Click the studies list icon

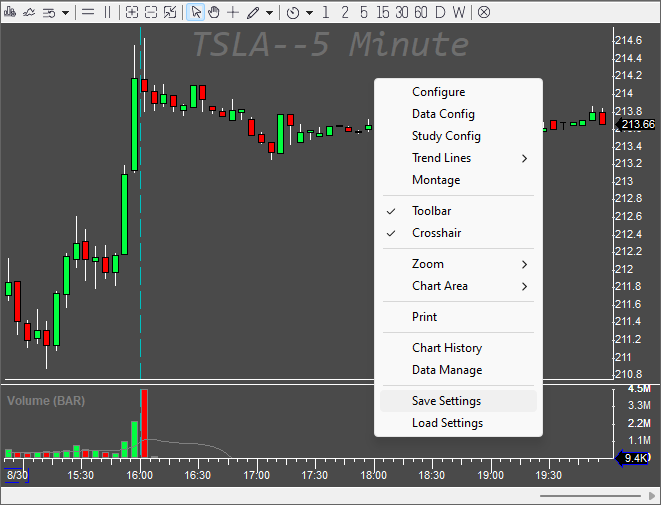point(48,13)
